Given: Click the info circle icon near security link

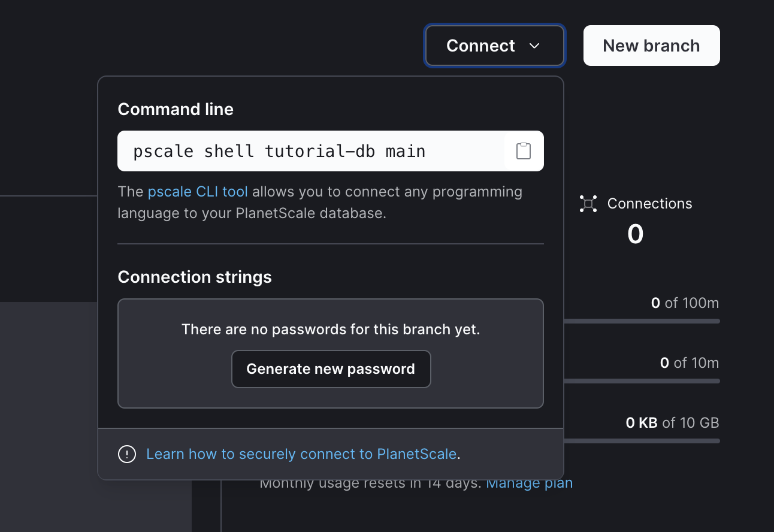Looking at the screenshot, I should pos(127,454).
